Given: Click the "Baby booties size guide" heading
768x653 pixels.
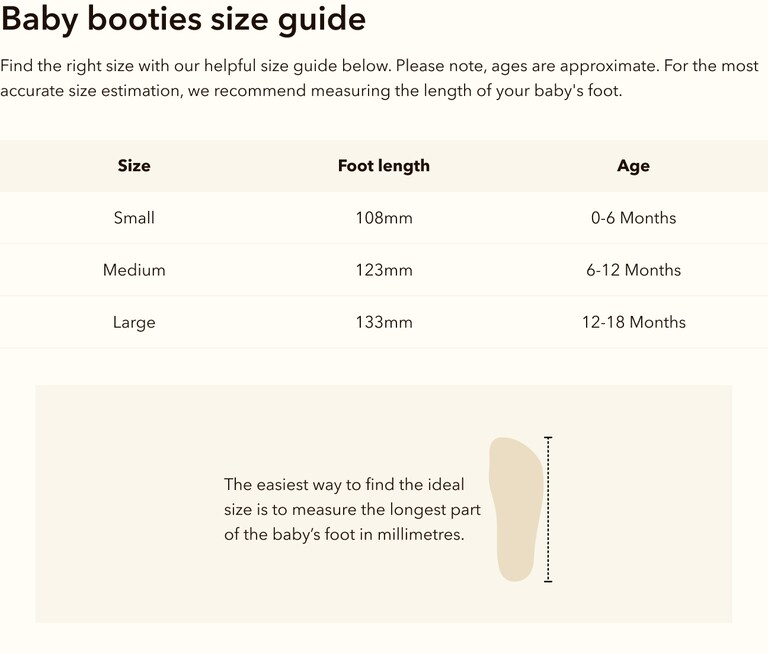Looking at the screenshot, I should pos(183,19).
